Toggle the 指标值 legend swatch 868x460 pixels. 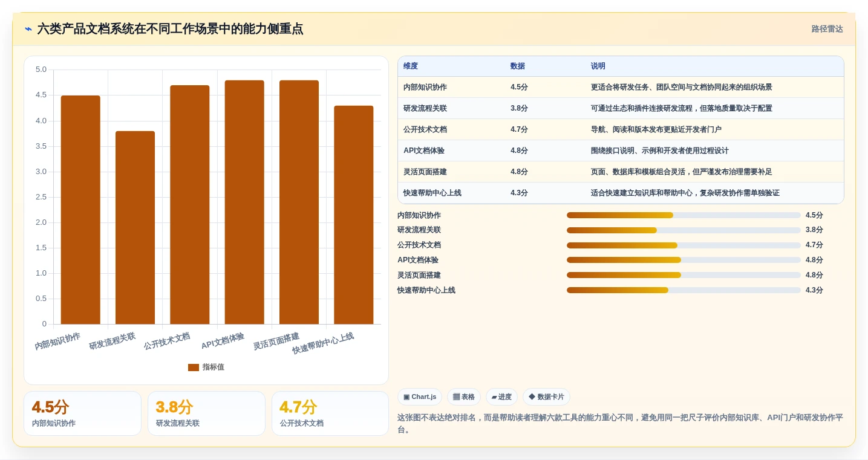coord(194,368)
